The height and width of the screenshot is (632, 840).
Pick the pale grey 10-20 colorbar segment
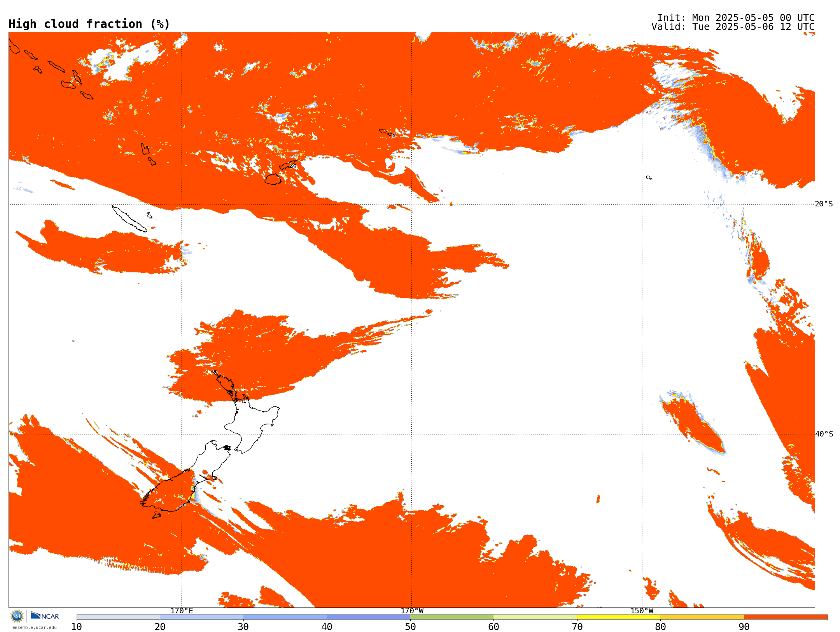118,617
